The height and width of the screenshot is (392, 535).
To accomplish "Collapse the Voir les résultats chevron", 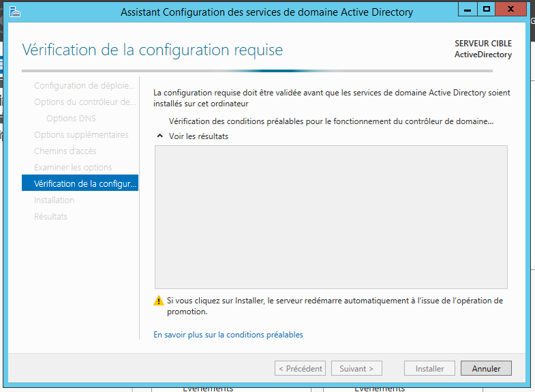I will click(x=159, y=136).
